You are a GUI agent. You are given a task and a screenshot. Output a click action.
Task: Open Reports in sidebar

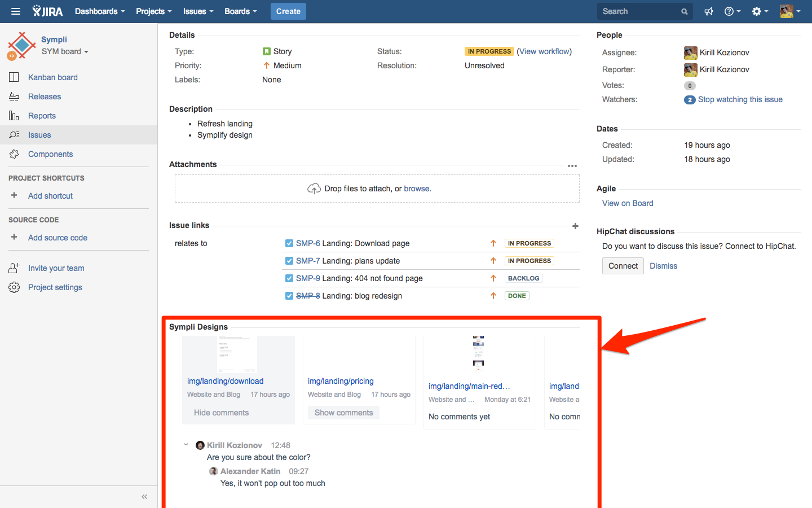point(42,116)
